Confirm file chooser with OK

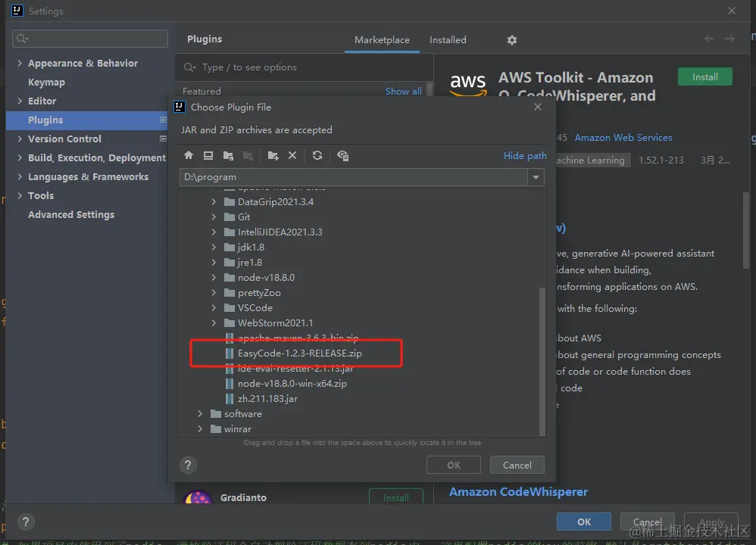point(453,465)
